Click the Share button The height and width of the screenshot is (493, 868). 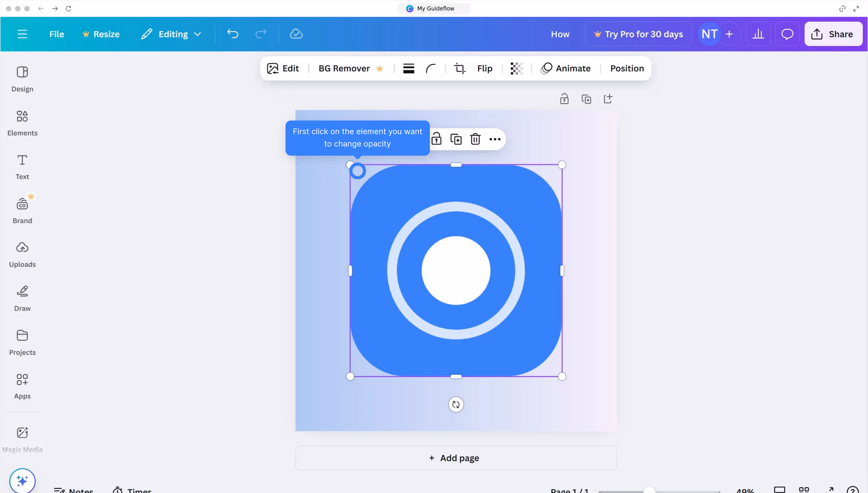click(833, 34)
